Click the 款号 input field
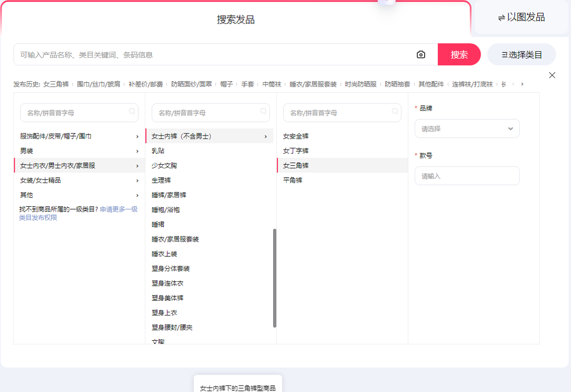Screen dimensions: 571x392 point(467,176)
